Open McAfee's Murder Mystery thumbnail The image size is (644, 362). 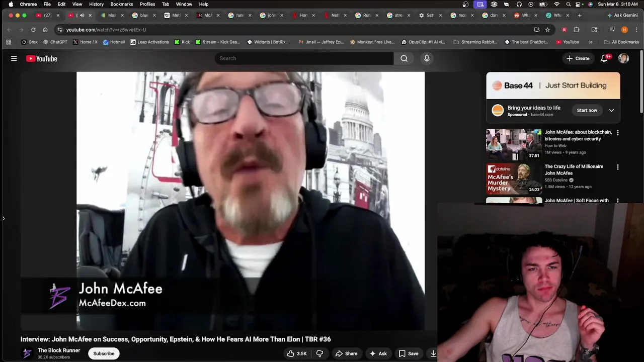[514, 178]
